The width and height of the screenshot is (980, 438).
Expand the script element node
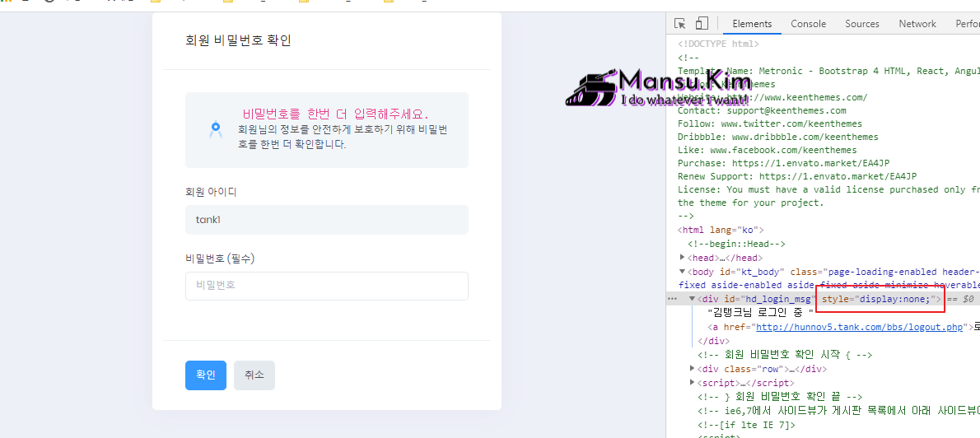pyautogui.click(x=693, y=383)
